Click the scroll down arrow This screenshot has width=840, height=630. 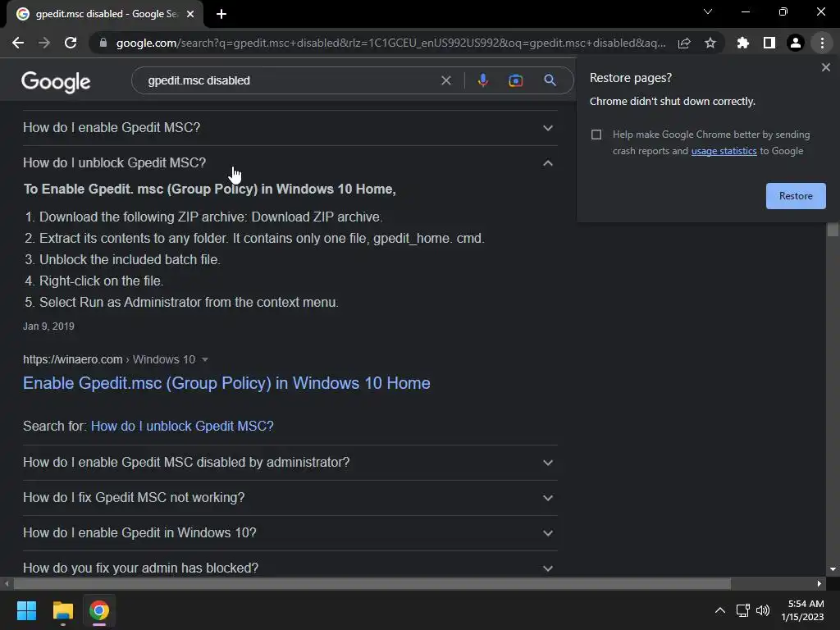tap(833, 569)
